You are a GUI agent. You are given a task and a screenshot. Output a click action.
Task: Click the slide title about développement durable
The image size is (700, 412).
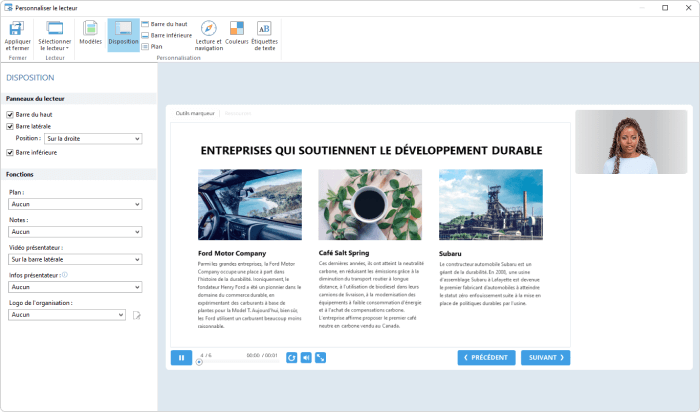371,151
